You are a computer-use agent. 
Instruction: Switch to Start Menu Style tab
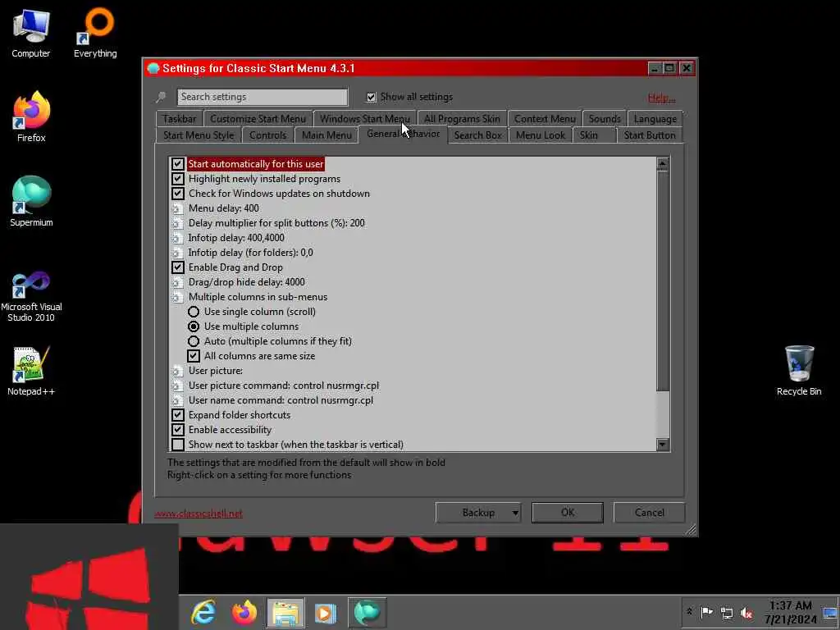[199, 135]
